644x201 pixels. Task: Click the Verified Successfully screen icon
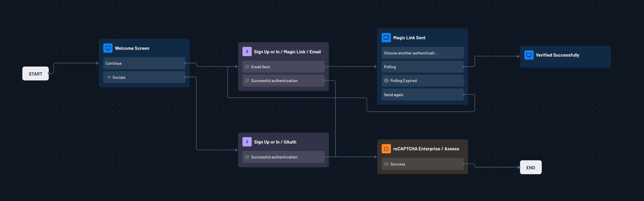pos(529,55)
